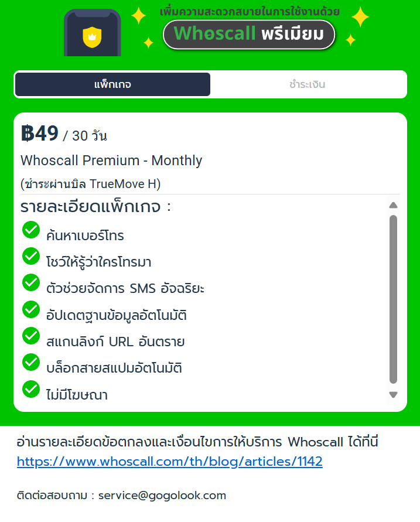Click checkmark icon beside โชว์ให้รู้ว่าใครโทรมา
420x522 pixels.
tap(31, 256)
